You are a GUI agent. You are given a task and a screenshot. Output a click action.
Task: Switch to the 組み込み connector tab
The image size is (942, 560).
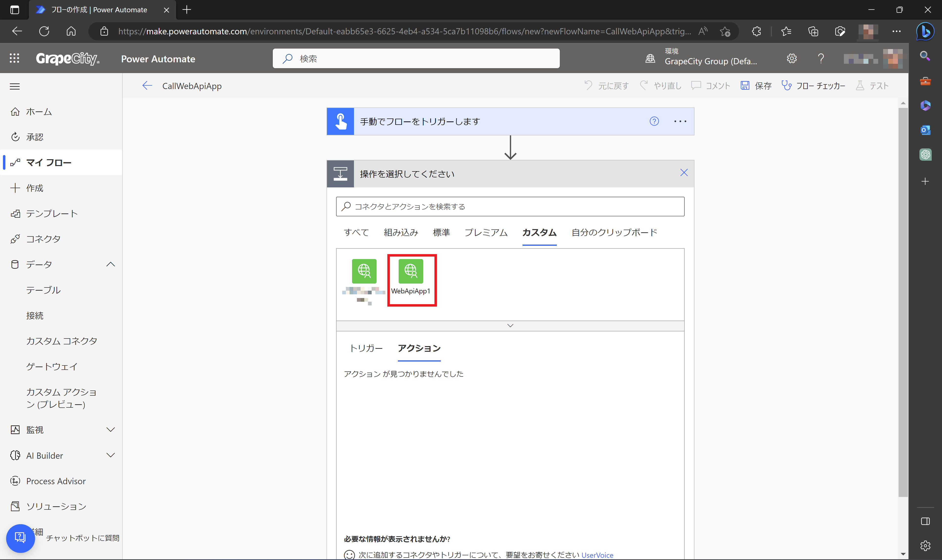point(401,233)
